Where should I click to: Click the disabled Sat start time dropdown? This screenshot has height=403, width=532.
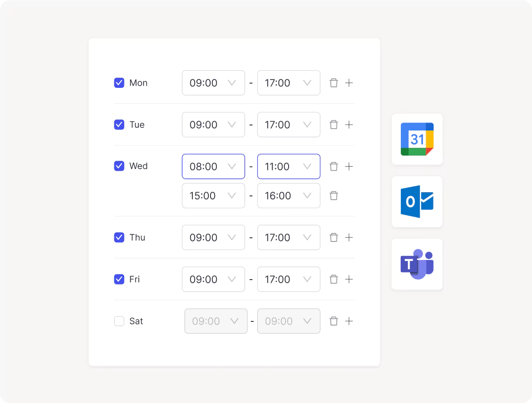coord(216,321)
